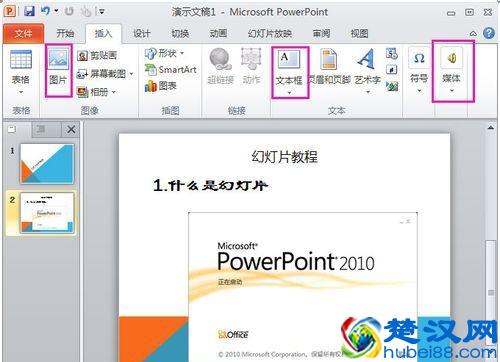
Task: Click the vertical scrollbar up arrow
Action: [x=491, y=128]
